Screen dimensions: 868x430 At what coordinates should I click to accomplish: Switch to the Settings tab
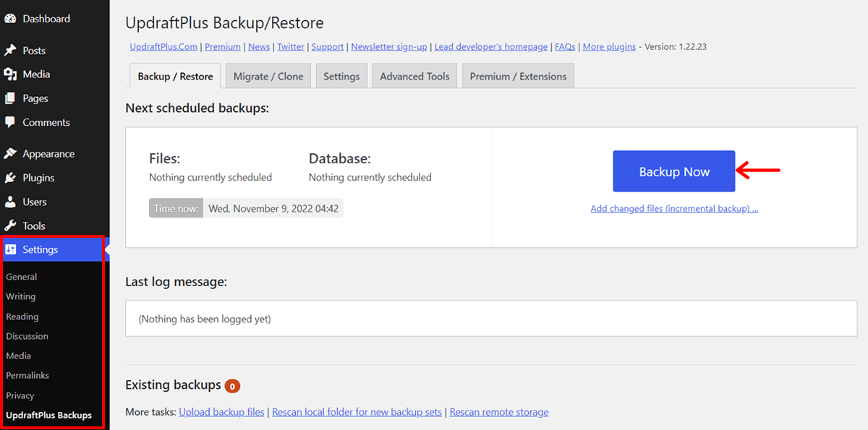(x=341, y=76)
